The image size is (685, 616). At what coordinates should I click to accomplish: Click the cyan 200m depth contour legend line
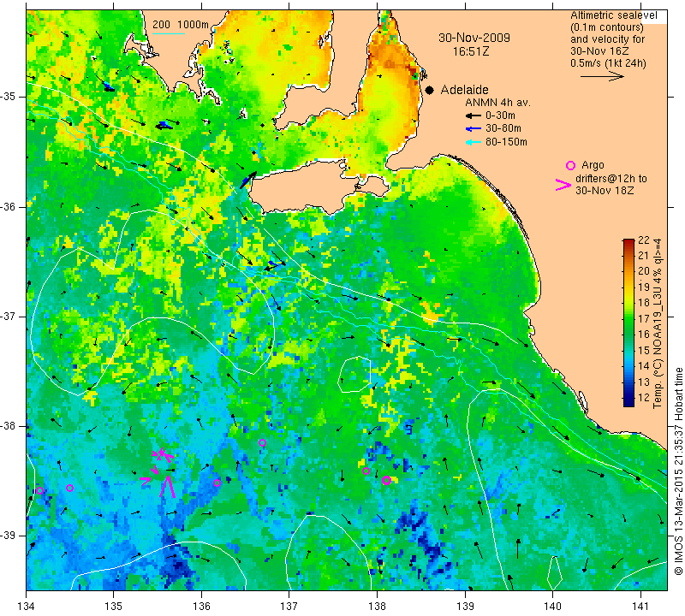pos(169,33)
